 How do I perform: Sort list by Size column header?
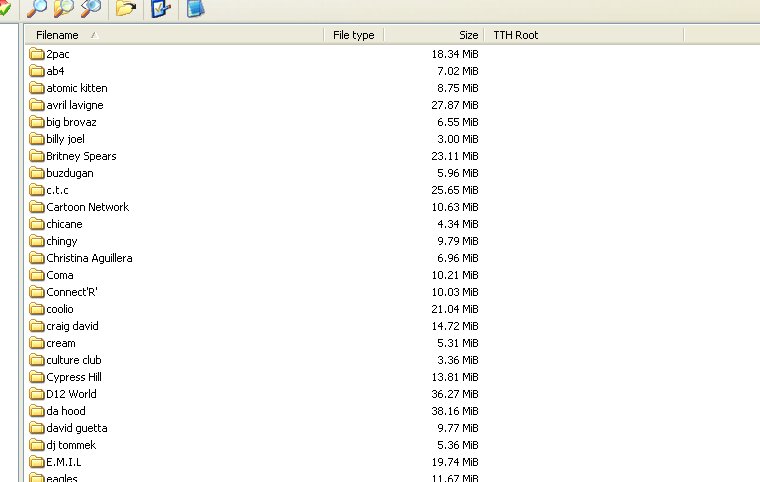click(468, 35)
